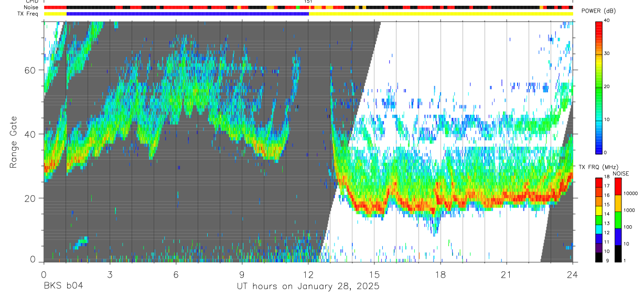Select the orange 15-16 MHz TX FRQ swatch
Screen dimensions: 644x297
click(599, 202)
